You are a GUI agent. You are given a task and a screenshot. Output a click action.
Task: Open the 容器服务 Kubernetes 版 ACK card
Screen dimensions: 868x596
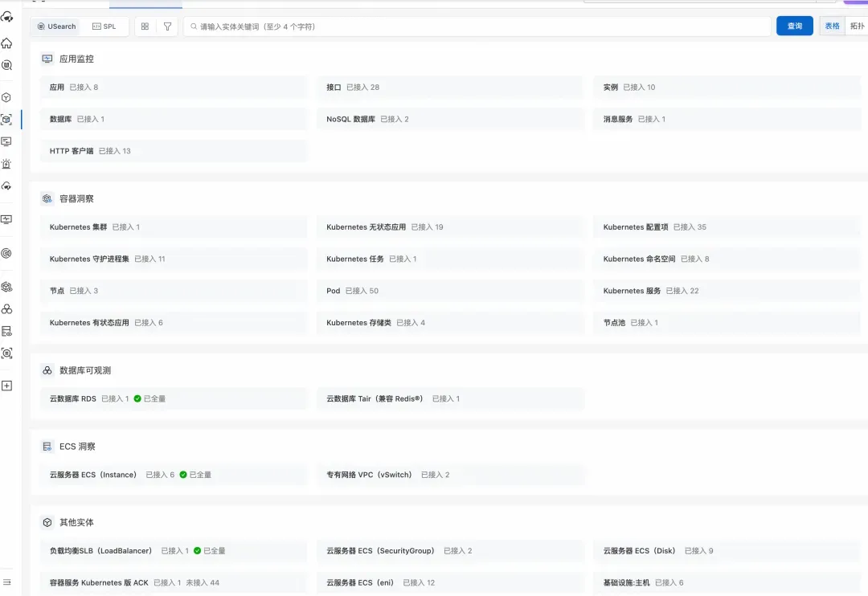(x=174, y=582)
